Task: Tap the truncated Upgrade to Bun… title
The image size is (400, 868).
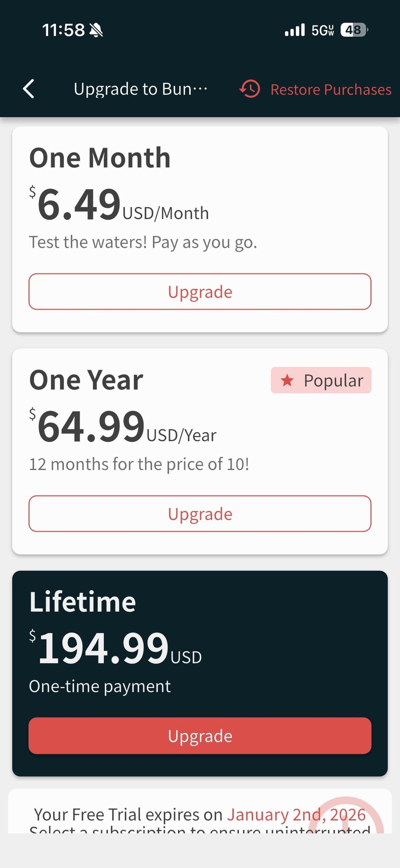Action: pyautogui.click(x=140, y=89)
